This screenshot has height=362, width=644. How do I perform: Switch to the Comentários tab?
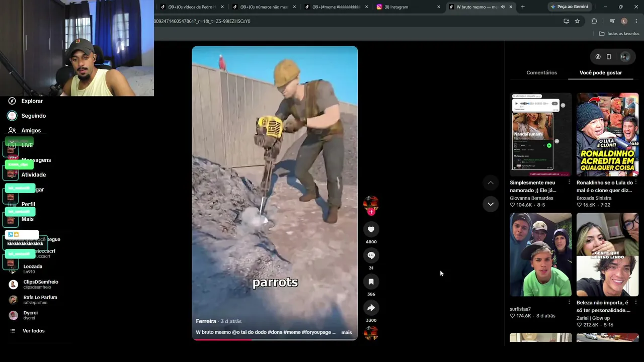[542, 73]
